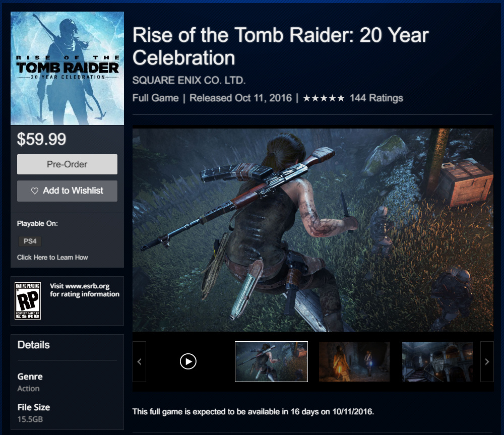Select the manor interior screenshot thumbnail
Image resolution: width=504 pixels, height=435 pixels.
pyautogui.click(x=437, y=362)
